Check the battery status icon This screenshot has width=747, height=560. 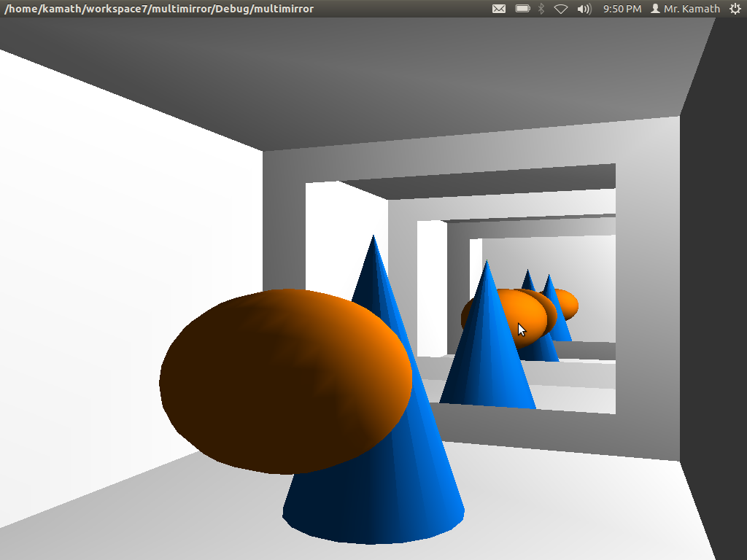(523, 9)
